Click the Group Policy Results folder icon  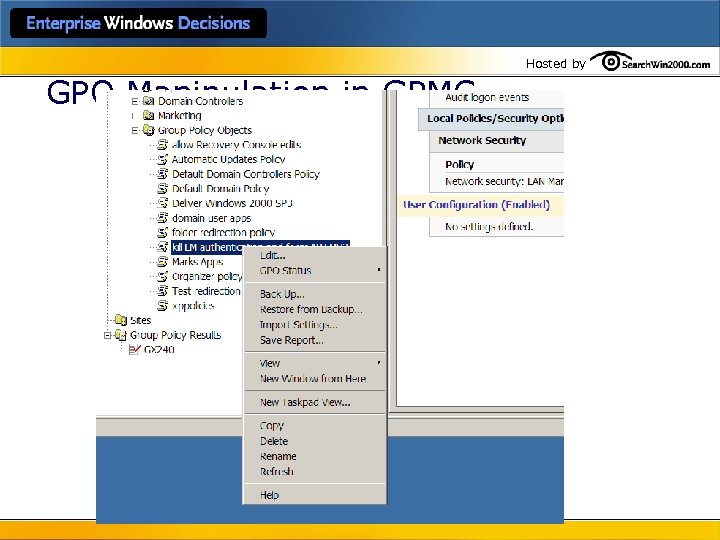pos(121,335)
